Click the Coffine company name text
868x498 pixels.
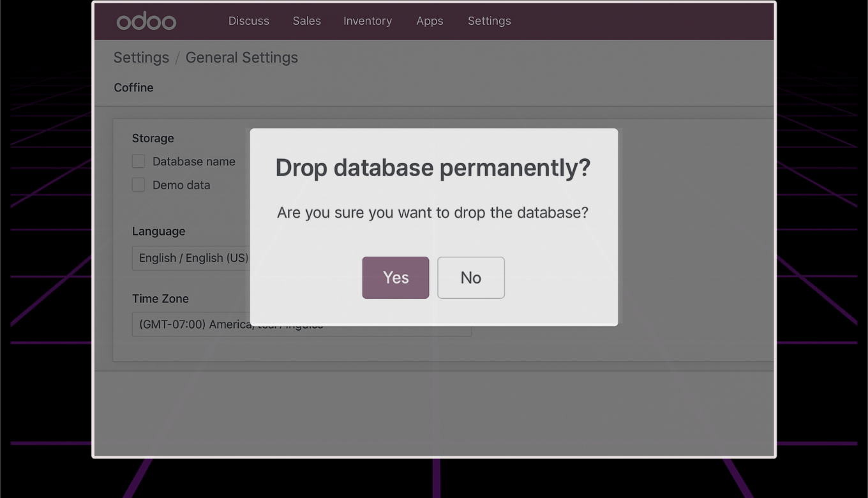click(133, 87)
